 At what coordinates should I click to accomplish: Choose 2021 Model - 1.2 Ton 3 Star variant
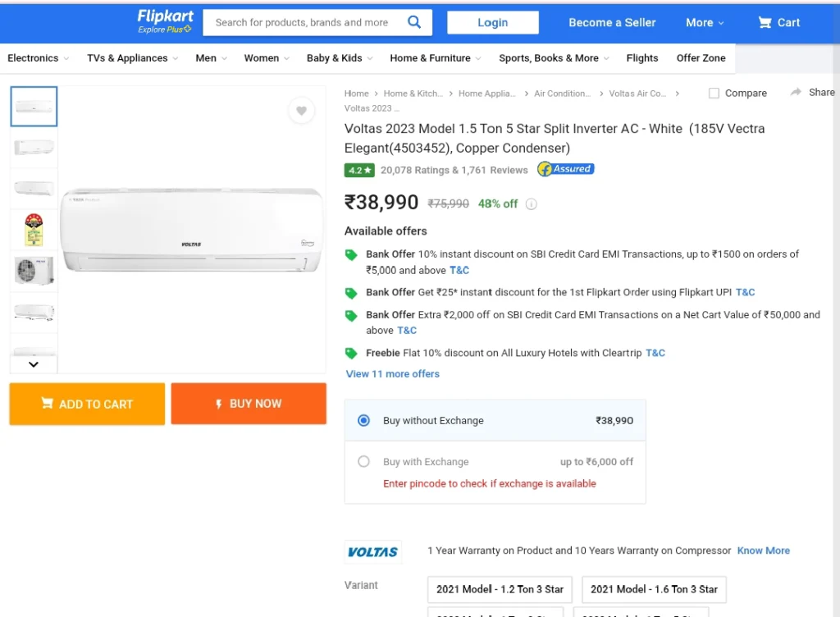(500, 589)
